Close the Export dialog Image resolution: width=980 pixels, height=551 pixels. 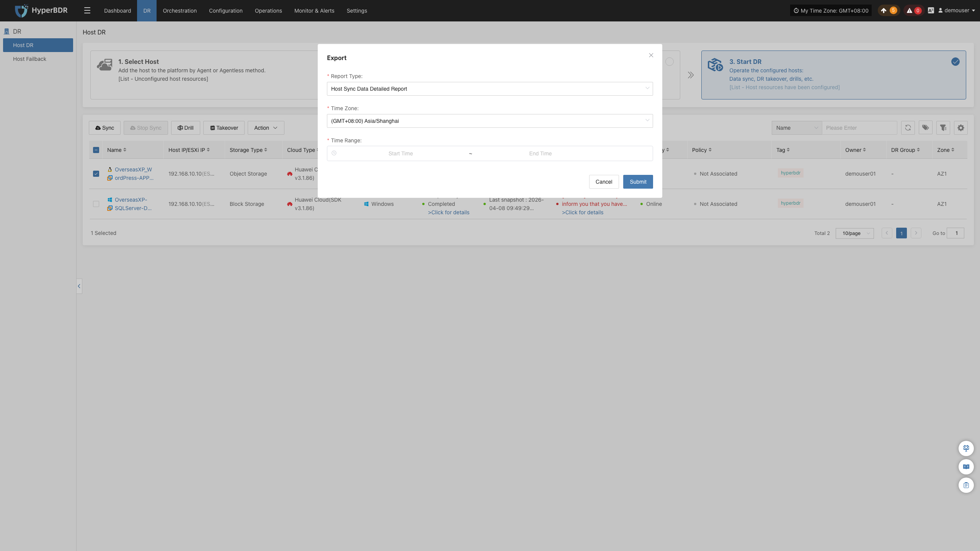coord(651,55)
